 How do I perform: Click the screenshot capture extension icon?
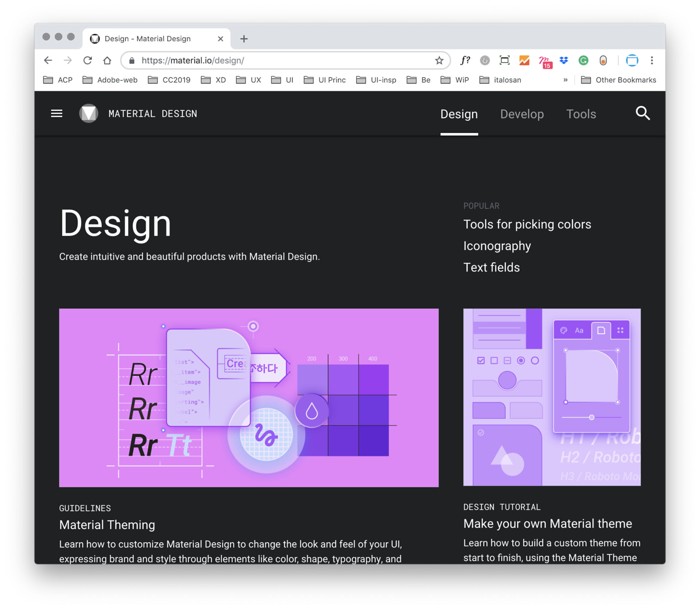coord(504,60)
